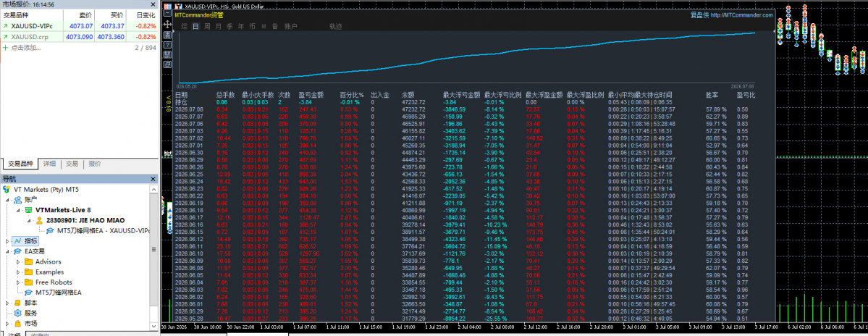The image size is (868, 336).
Task: Switch to the 周 weekly statistics view
Action: [206, 26]
